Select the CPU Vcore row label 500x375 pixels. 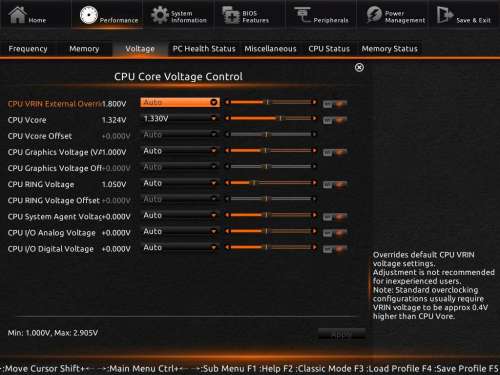point(27,120)
